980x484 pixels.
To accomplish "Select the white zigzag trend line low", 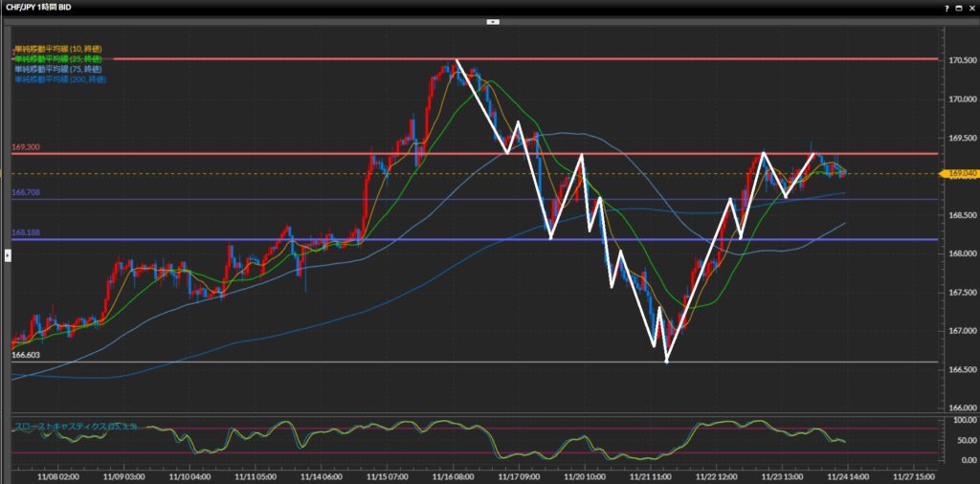I will coord(666,360).
